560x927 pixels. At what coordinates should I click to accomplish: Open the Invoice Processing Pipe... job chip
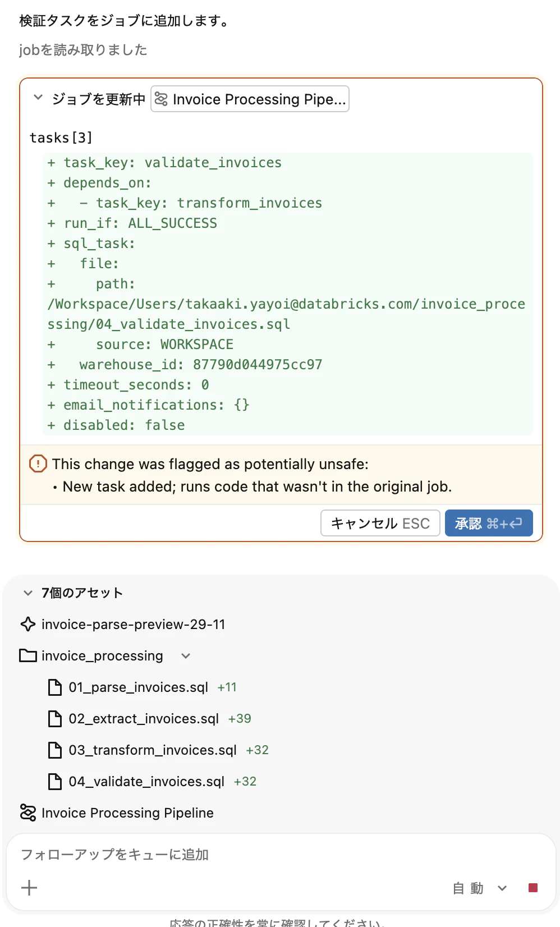click(250, 99)
